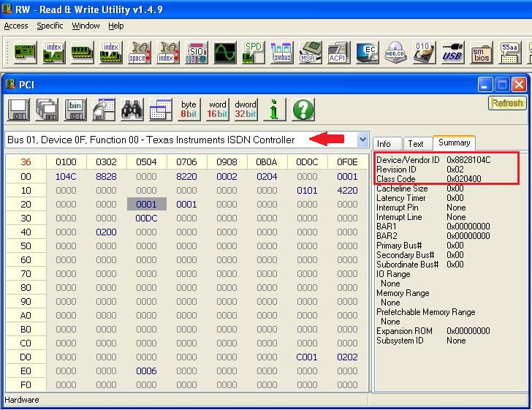Open the SMBus tool in main toolbar
Viewport: 532px width, 410px height.
click(281, 53)
